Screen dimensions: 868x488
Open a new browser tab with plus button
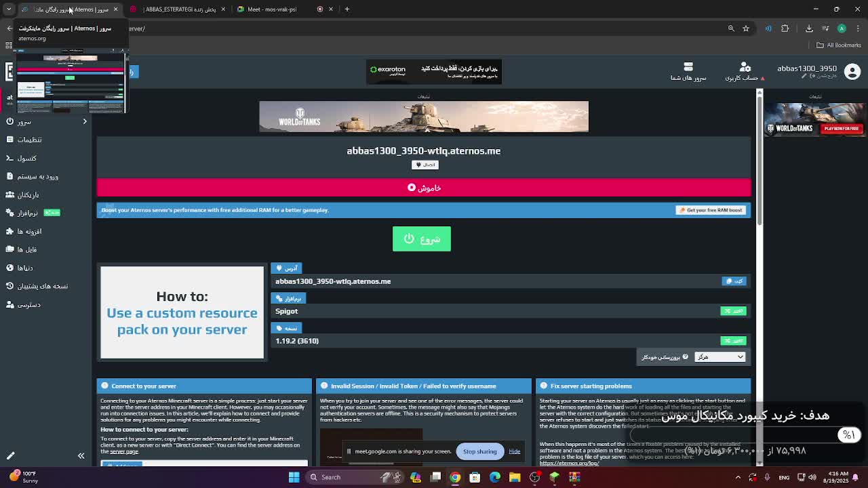click(x=347, y=9)
